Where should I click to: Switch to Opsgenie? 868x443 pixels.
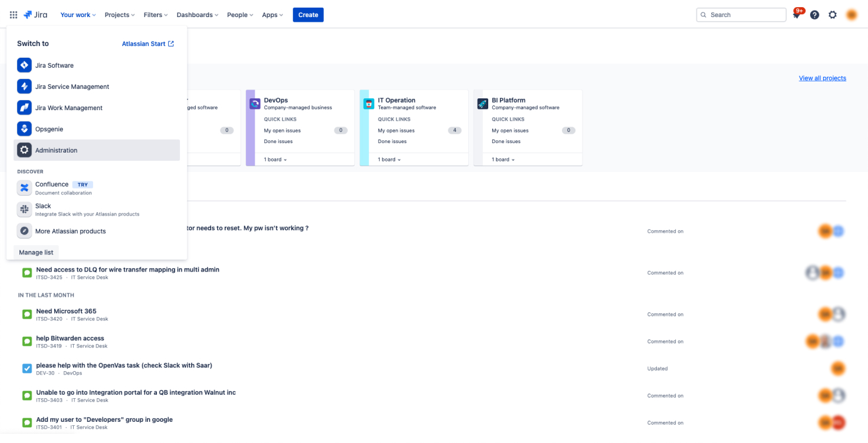[x=49, y=129]
